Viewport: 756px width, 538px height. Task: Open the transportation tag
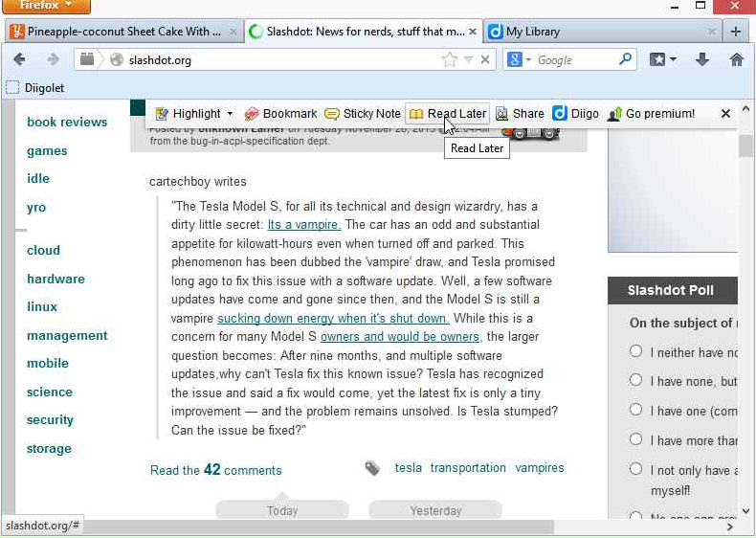point(468,468)
